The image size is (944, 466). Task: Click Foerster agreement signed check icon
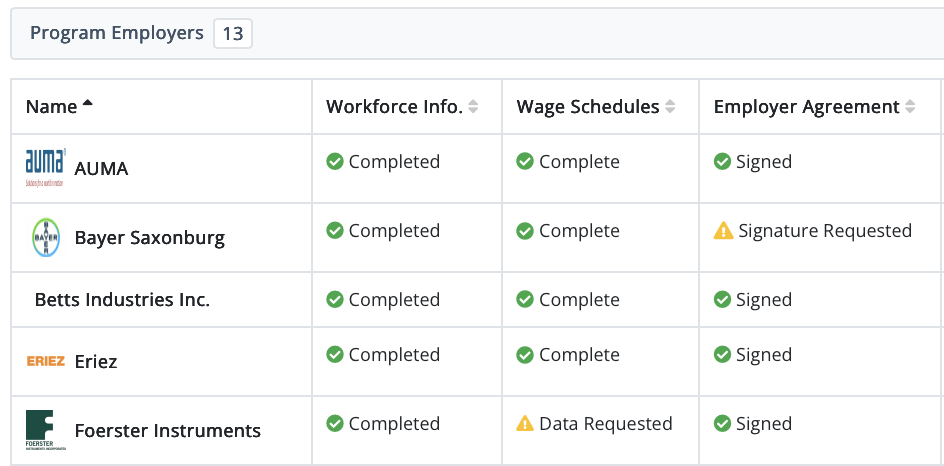pyautogui.click(x=722, y=423)
